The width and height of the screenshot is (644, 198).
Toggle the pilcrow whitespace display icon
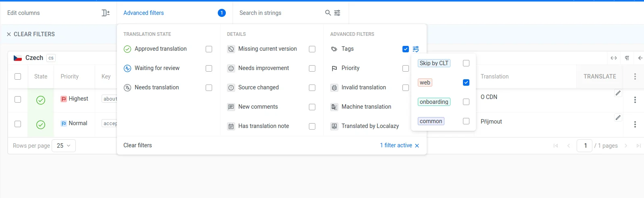pos(627,58)
